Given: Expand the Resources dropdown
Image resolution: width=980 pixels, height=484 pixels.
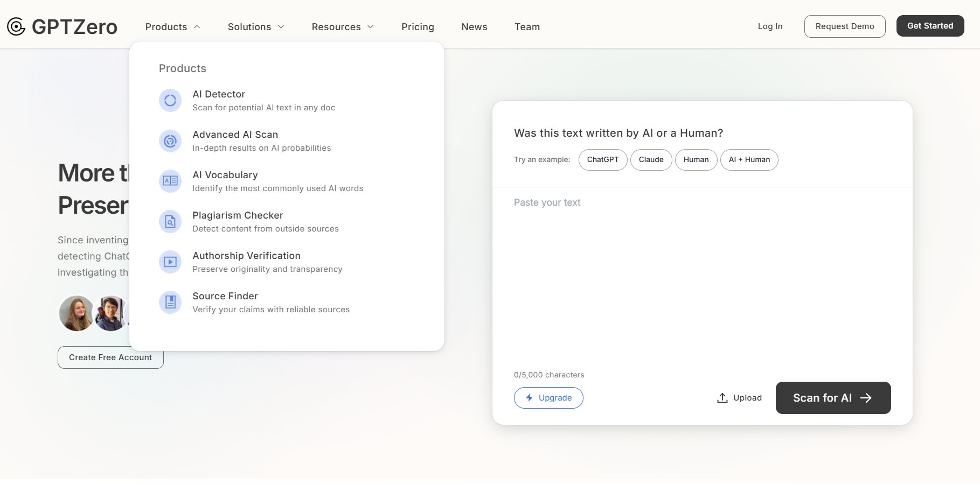Looking at the screenshot, I should click(x=342, y=27).
